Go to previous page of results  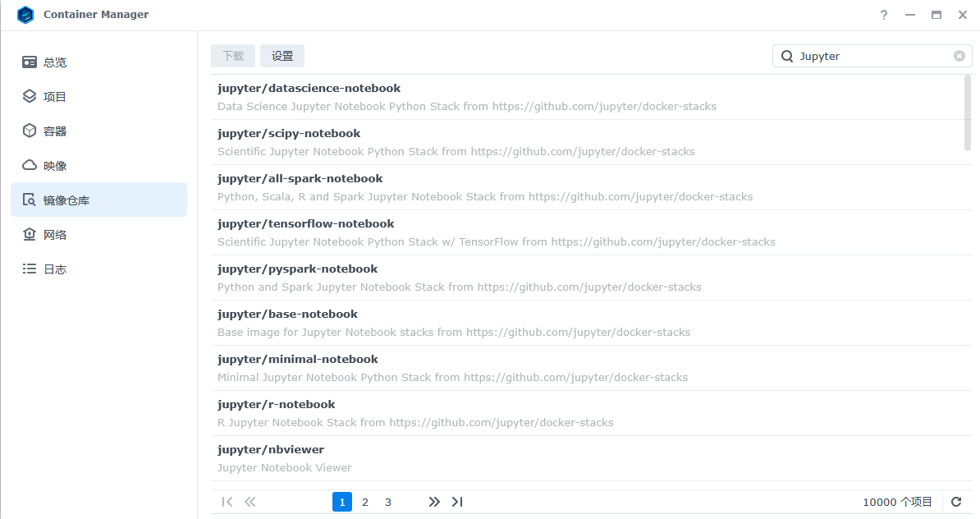click(250, 502)
